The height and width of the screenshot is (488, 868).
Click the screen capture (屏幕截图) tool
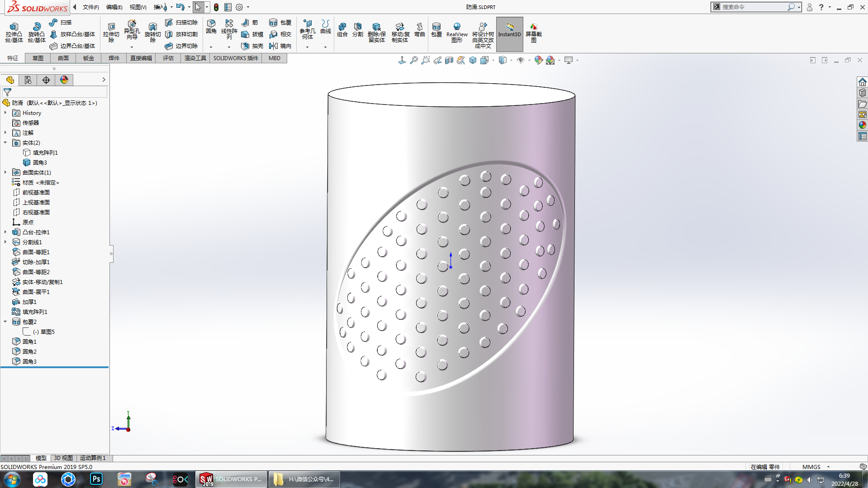click(x=534, y=33)
